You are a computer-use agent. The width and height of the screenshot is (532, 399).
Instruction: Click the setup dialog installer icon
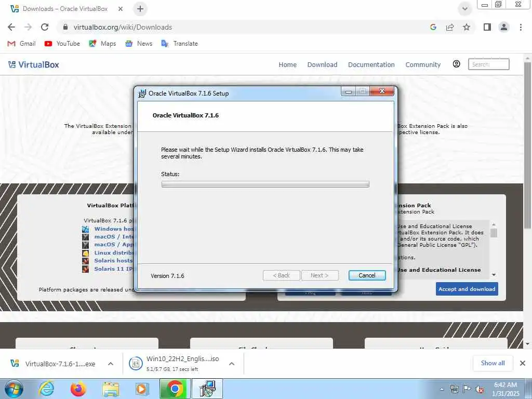click(x=142, y=94)
